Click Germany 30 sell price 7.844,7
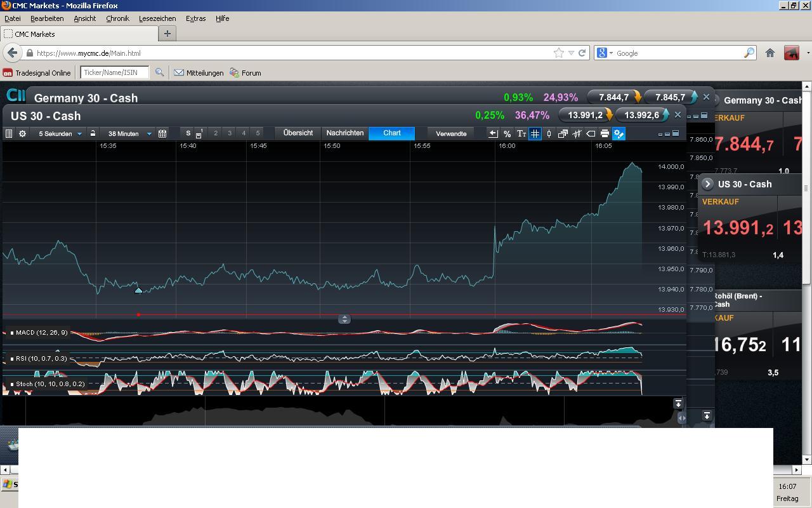Viewport: 812px width, 508px height. [x=613, y=97]
